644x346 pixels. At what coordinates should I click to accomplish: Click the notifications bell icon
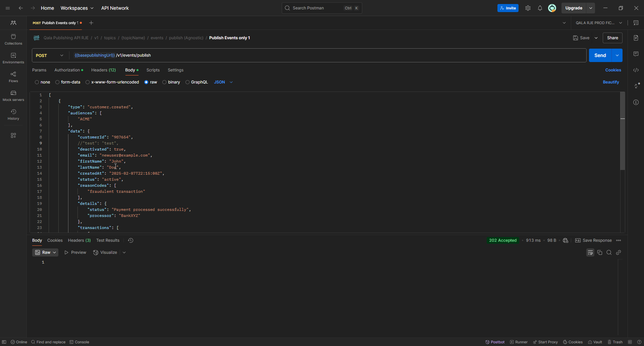pyautogui.click(x=540, y=8)
